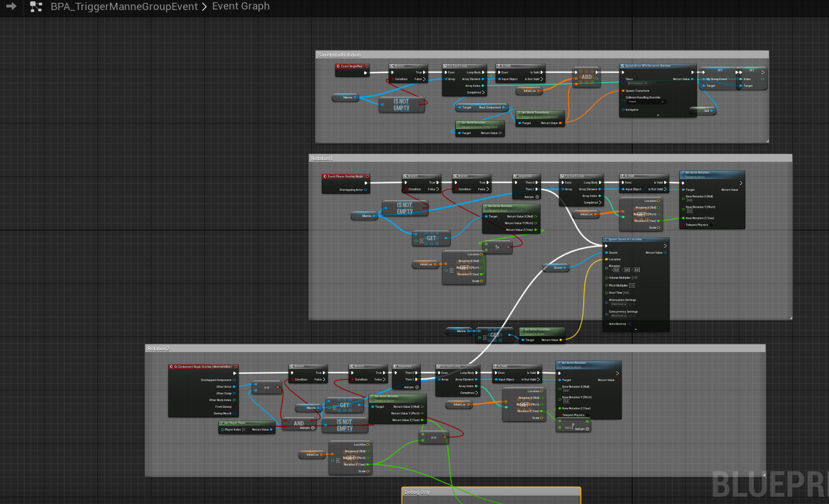Click the Add pin icon on the AND node
Image resolution: width=829 pixels, height=504 pixels.
(x=313, y=428)
